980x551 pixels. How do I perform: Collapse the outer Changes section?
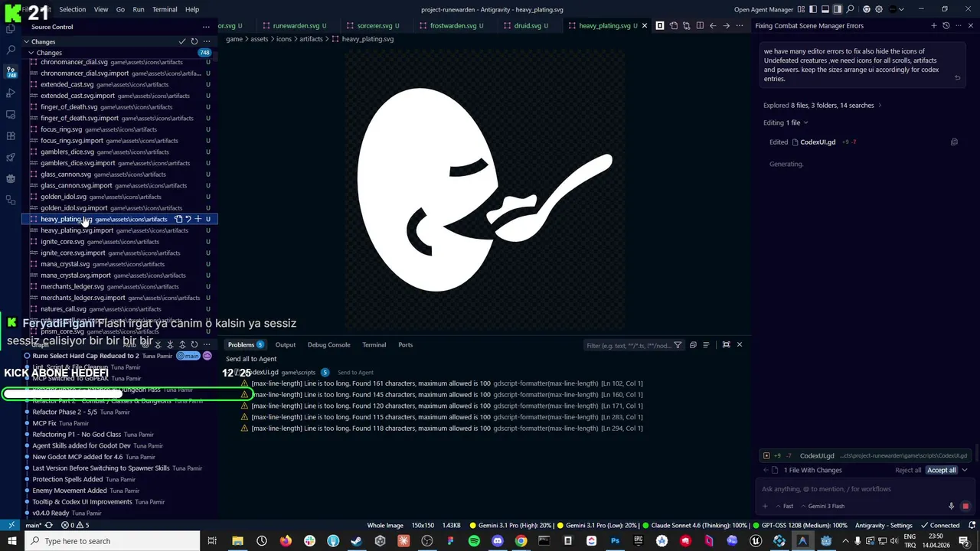(26, 41)
